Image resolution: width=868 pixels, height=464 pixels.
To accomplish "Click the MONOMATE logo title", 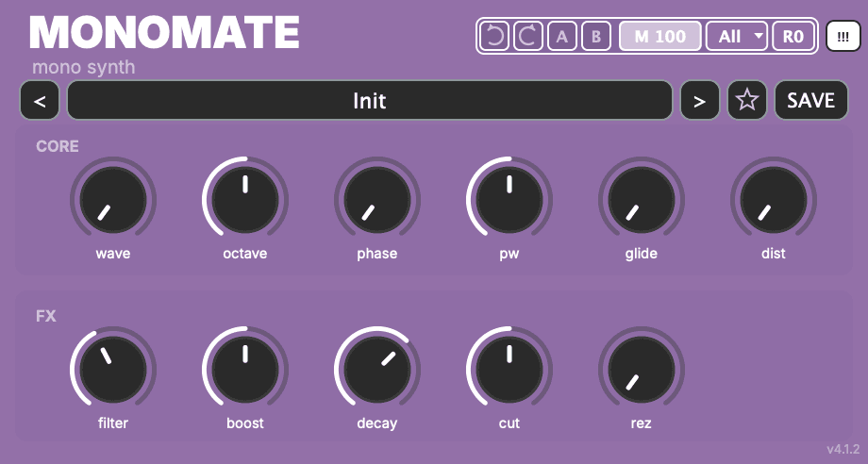I will [x=164, y=33].
